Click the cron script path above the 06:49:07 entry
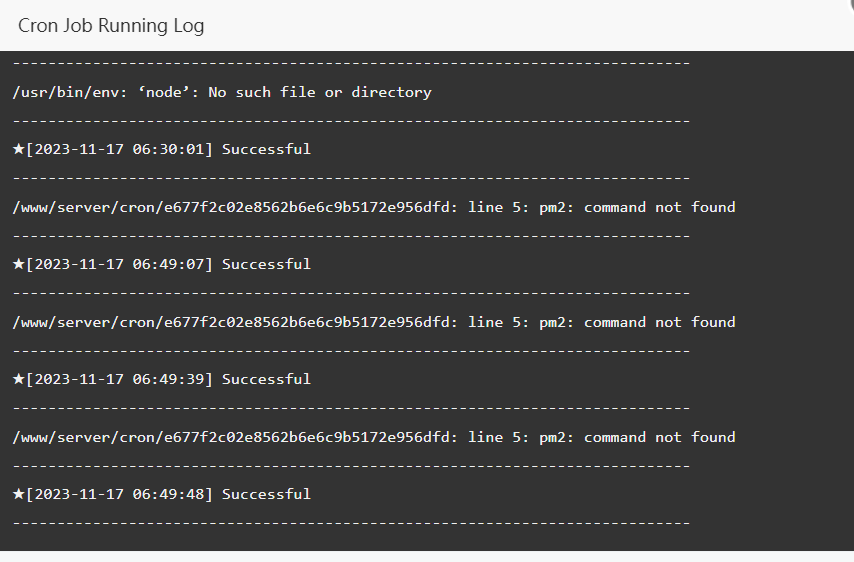 point(234,207)
